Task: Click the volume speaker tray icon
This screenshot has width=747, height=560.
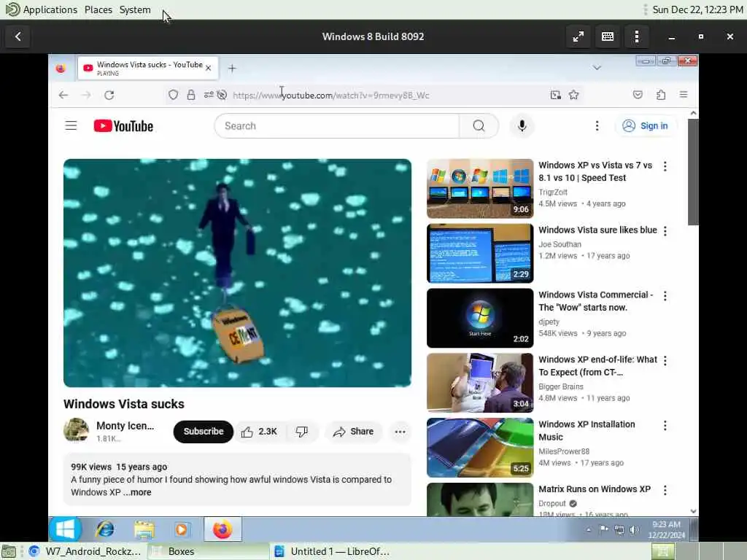Action: click(x=634, y=529)
